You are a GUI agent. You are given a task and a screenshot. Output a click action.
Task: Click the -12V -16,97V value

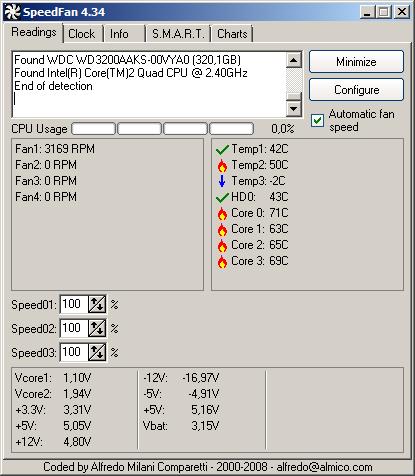(x=201, y=378)
